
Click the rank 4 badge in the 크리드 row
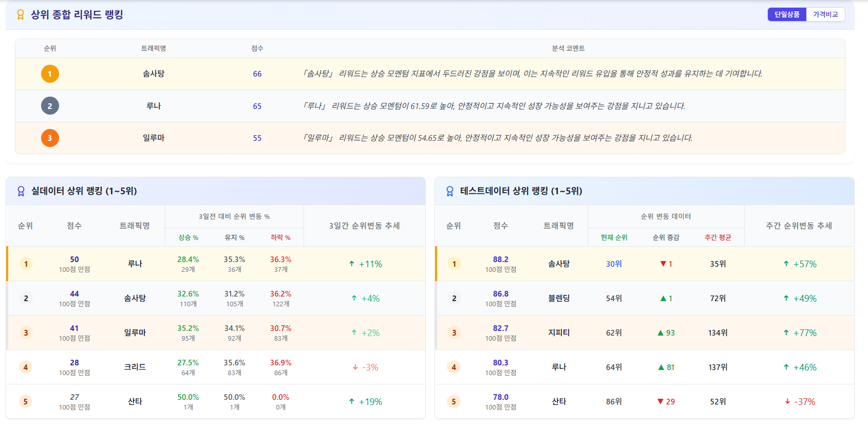click(26, 367)
